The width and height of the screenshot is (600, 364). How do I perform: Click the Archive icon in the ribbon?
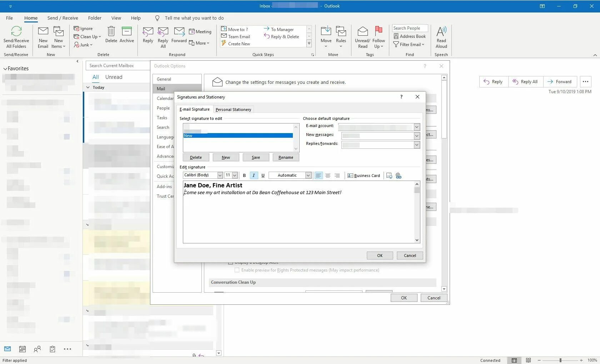pos(127,31)
